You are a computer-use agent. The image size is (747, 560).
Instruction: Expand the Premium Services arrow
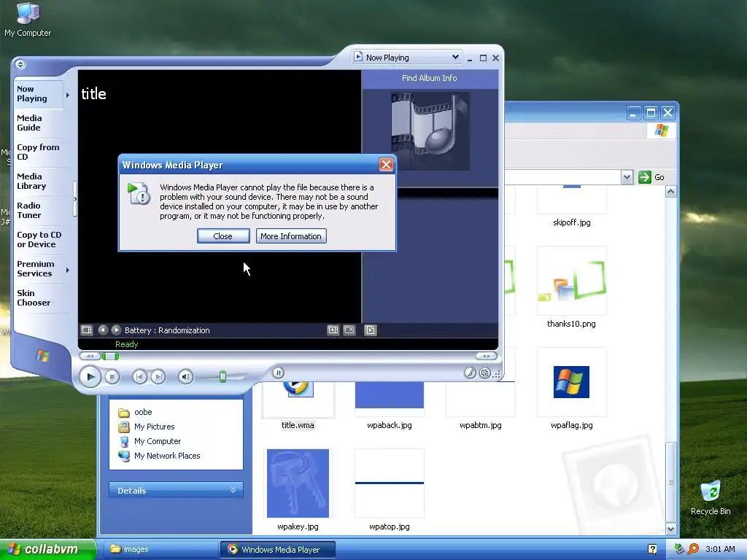point(68,270)
